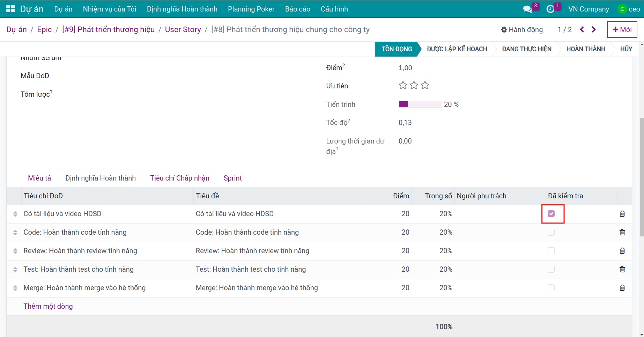Screen dimensions: 644x337
Task: Open the Báo cáo menu
Action: (x=298, y=9)
